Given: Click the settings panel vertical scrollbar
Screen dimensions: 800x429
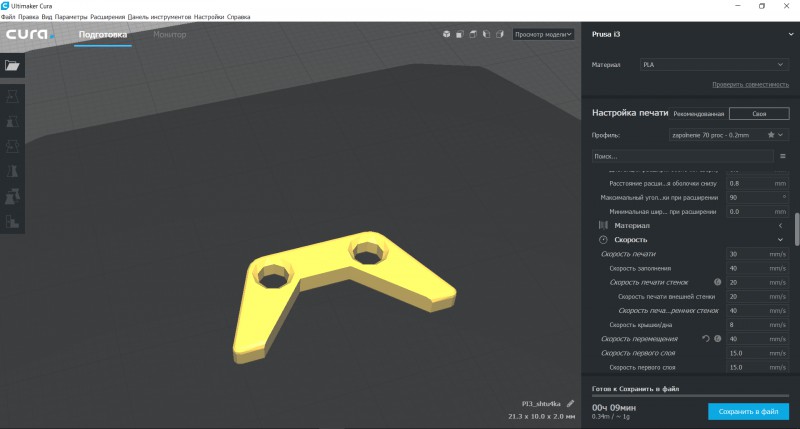Looking at the screenshot, I should coord(797,230).
